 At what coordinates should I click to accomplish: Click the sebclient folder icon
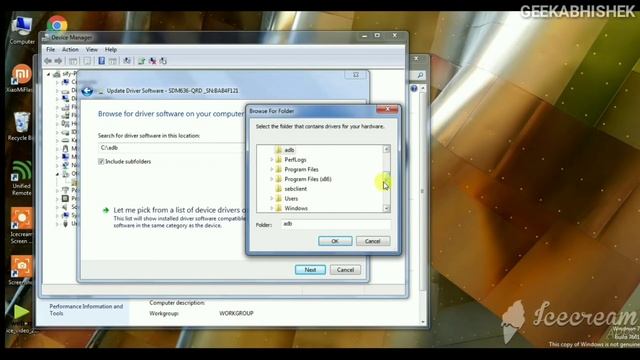pos(278,189)
